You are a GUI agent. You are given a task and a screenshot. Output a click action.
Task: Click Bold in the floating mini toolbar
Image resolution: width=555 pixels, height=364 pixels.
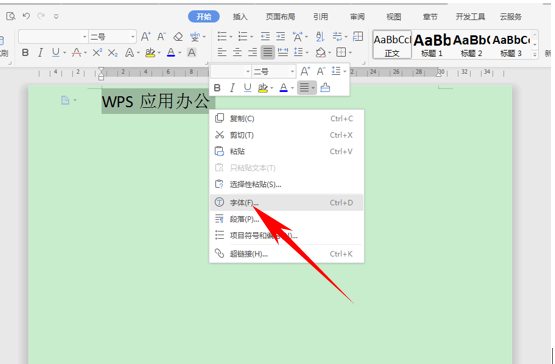tap(217, 87)
